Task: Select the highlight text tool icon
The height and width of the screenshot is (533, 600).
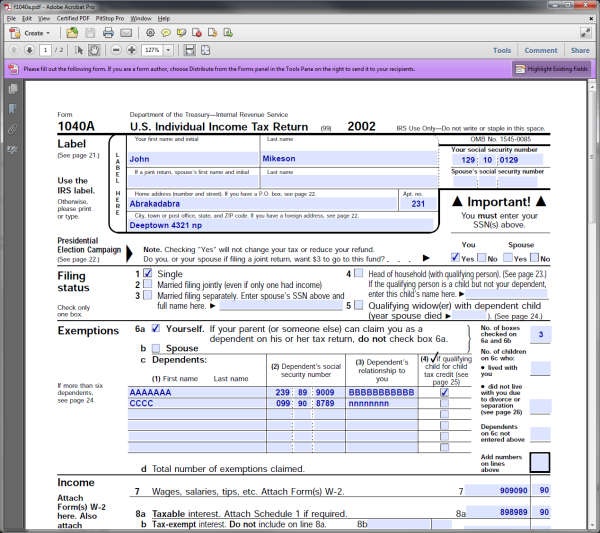Action: [181, 33]
